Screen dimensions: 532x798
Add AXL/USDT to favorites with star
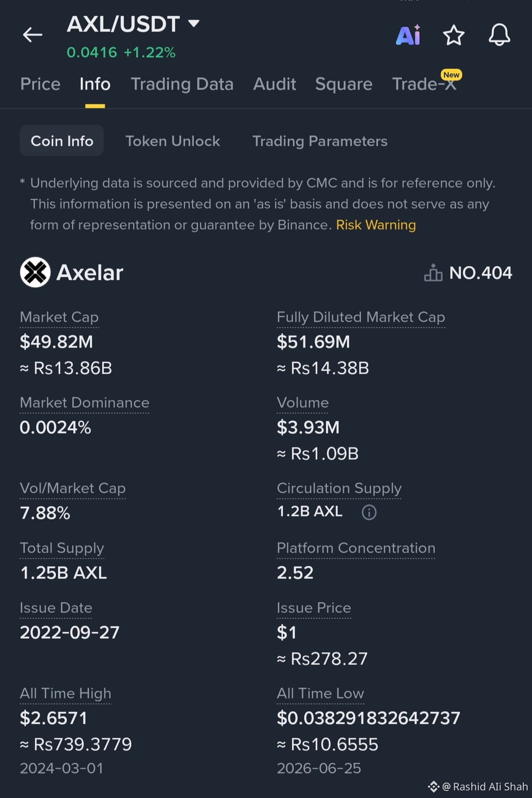(454, 35)
